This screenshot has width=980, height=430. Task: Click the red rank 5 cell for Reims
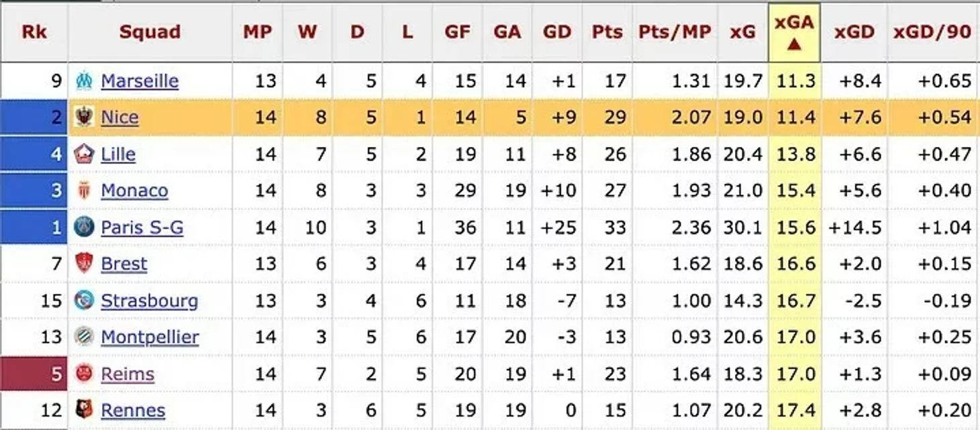pyautogui.click(x=34, y=374)
